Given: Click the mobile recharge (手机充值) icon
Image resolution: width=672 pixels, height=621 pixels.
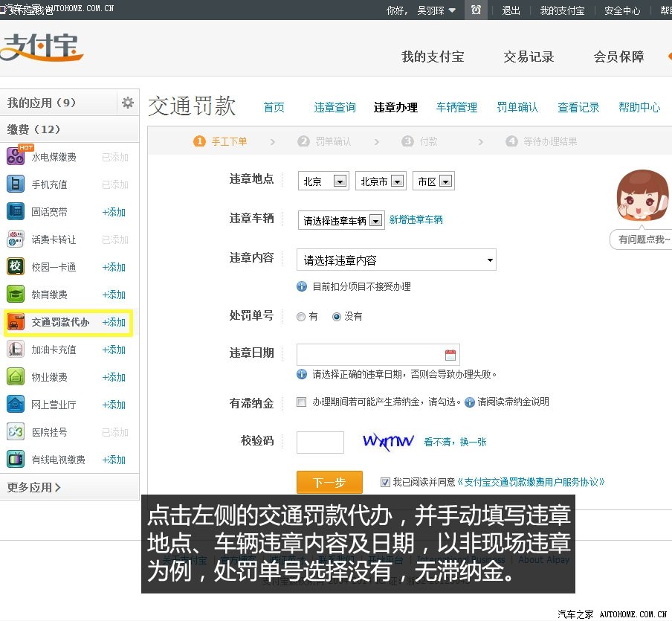Looking at the screenshot, I should point(16,184).
